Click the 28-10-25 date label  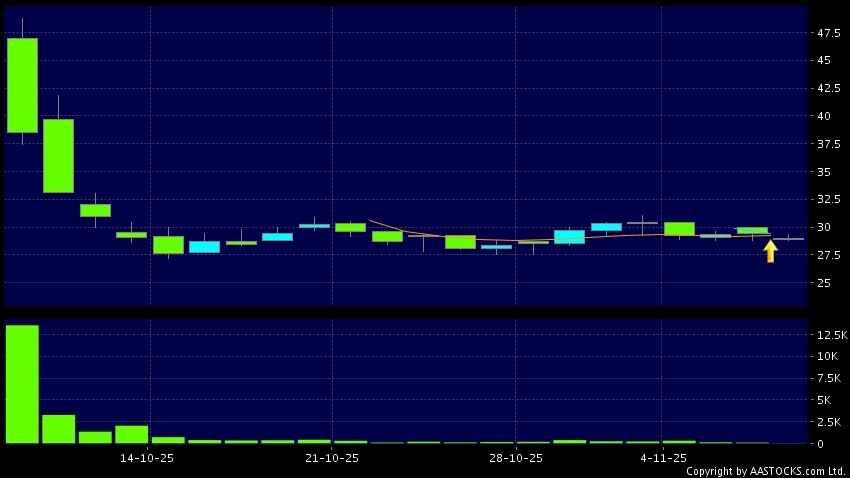(515, 458)
